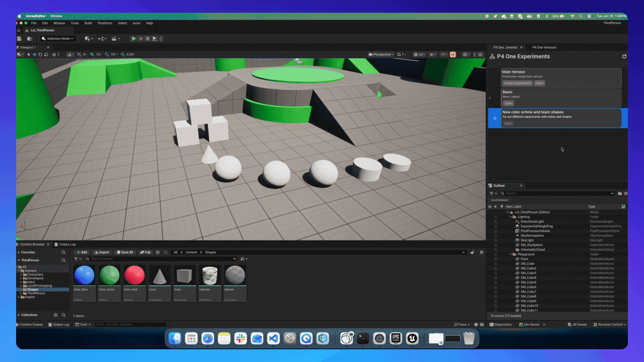644x362 pixels.
Task: Click Save All in Content Browser
Action: pos(125,252)
